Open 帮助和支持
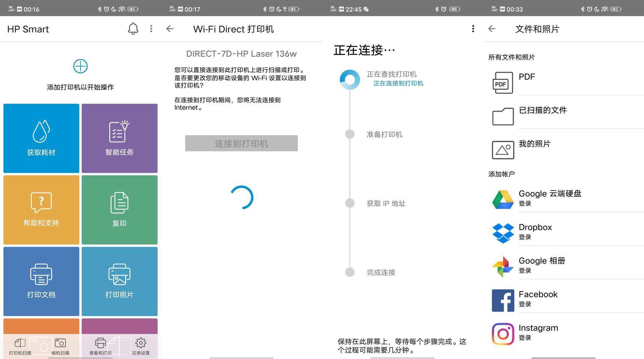This screenshot has width=644, height=359. tap(41, 210)
